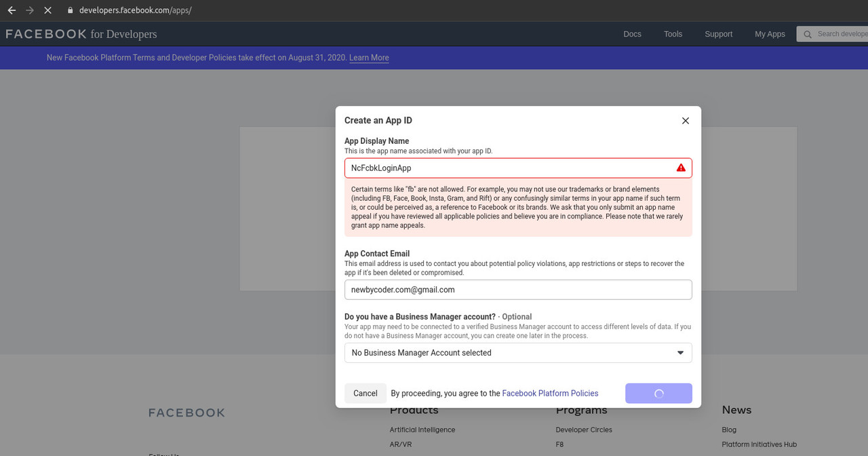The height and width of the screenshot is (456, 868).
Task: Click the App Display Name input field
Action: point(518,168)
